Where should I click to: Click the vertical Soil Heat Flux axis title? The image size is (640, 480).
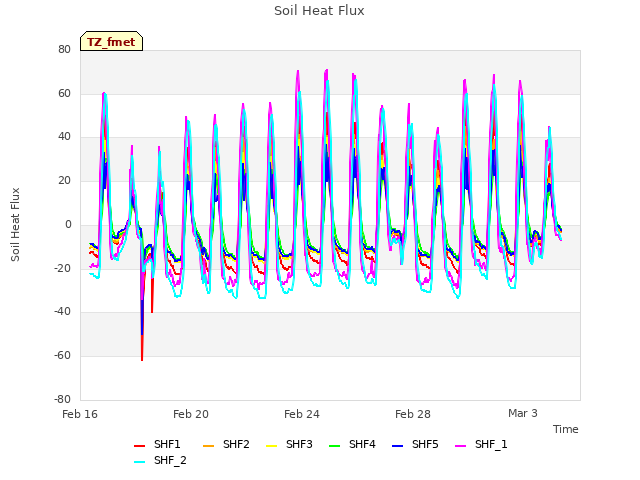(x=15, y=224)
